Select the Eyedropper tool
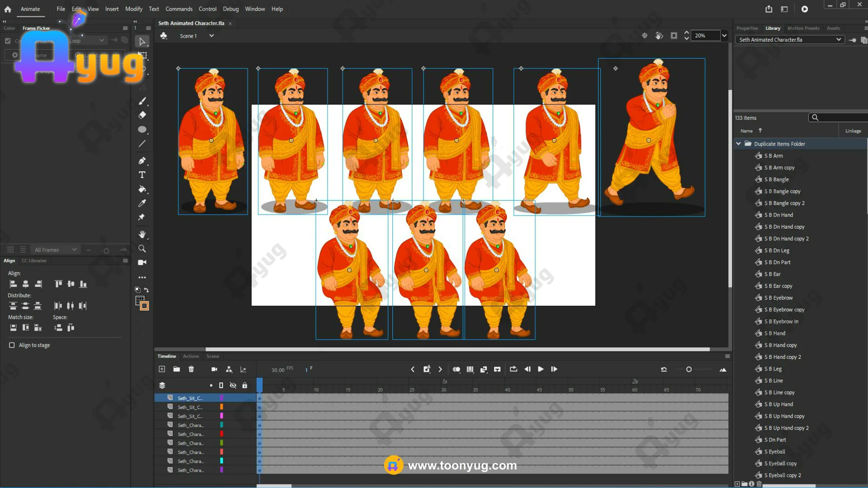Viewport: 868px width, 488px height. [x=142, y=203]
